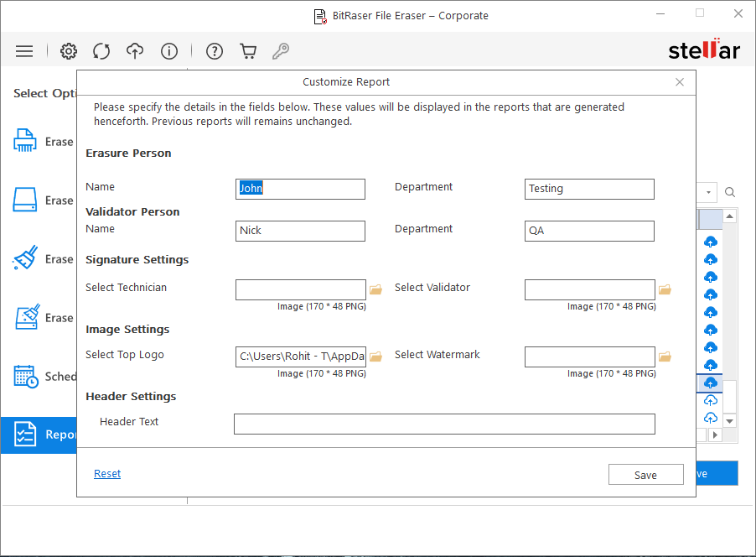
Task: Click the list's scroll up arrow
Action: click(729, 216)
